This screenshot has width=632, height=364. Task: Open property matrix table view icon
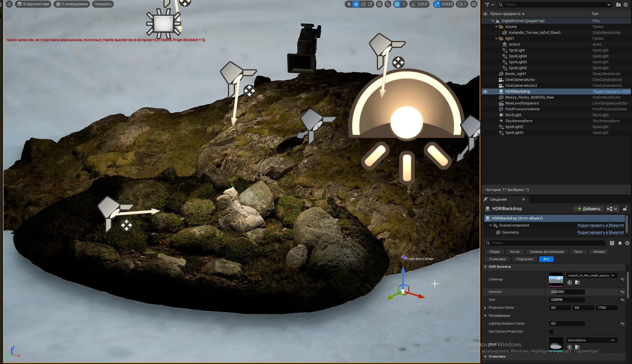click(612, 243)
